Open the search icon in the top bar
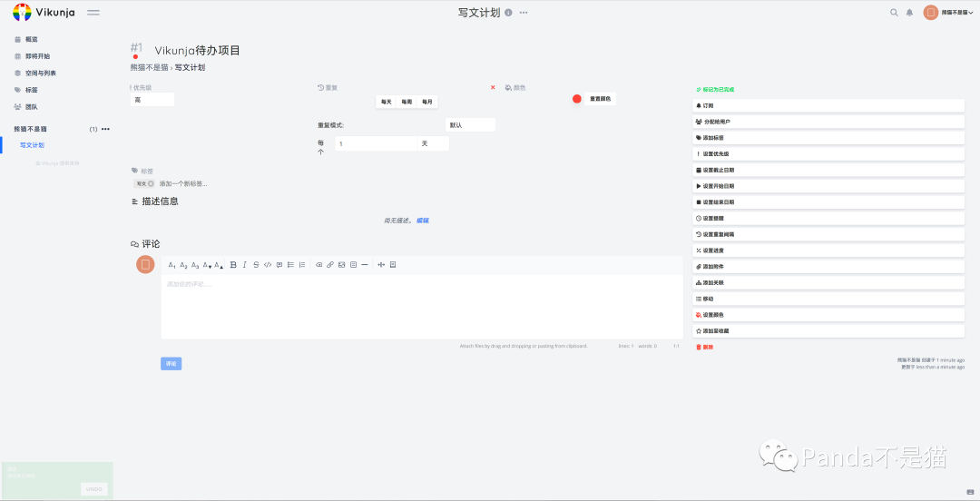980x501 pixels. [894, 13]
